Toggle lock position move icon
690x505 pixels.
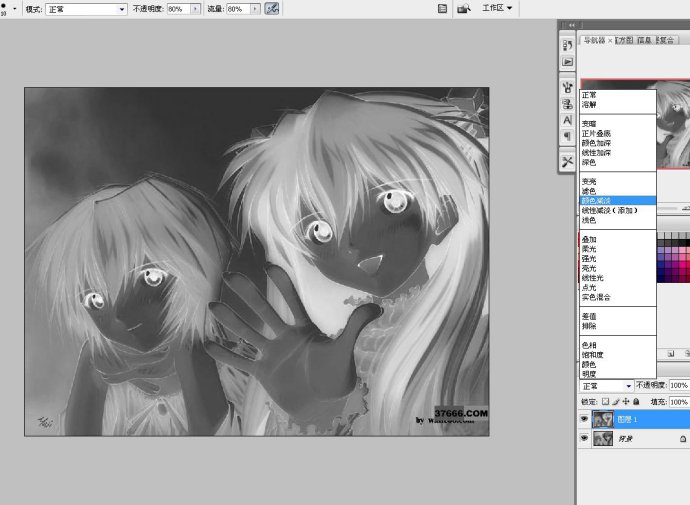coord(626,402)
